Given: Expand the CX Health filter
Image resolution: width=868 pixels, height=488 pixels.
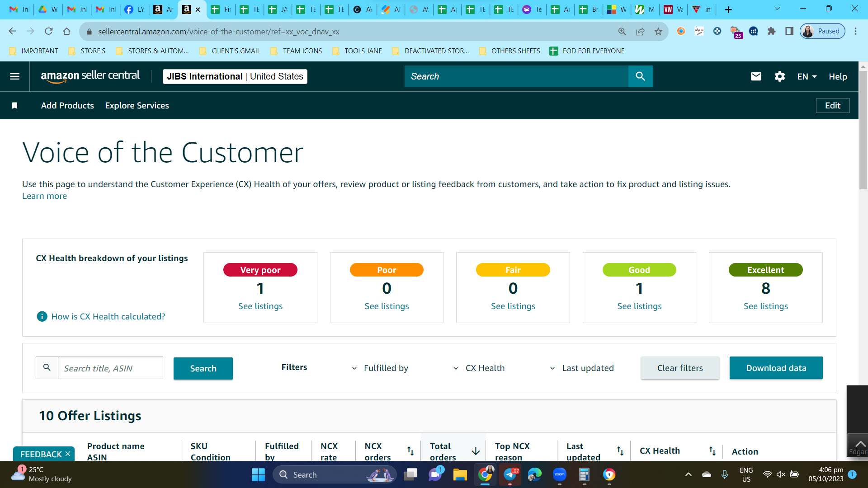Looking at the screenshot, I should coord(479,368).
